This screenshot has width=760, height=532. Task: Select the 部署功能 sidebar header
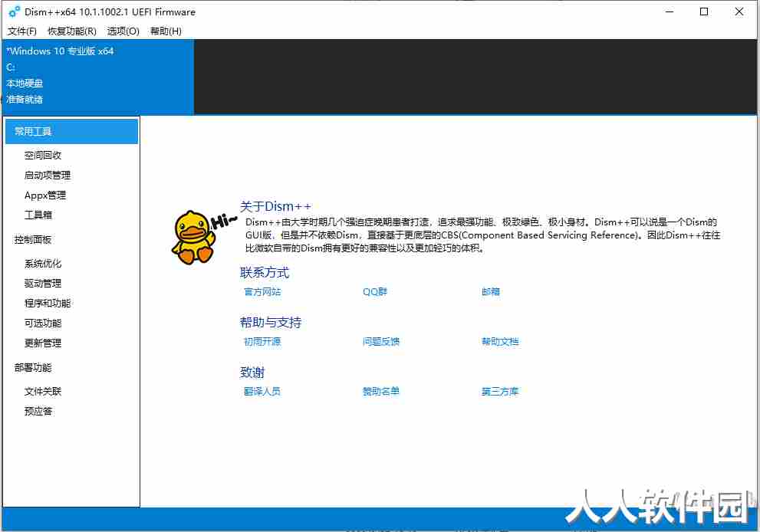33,368
